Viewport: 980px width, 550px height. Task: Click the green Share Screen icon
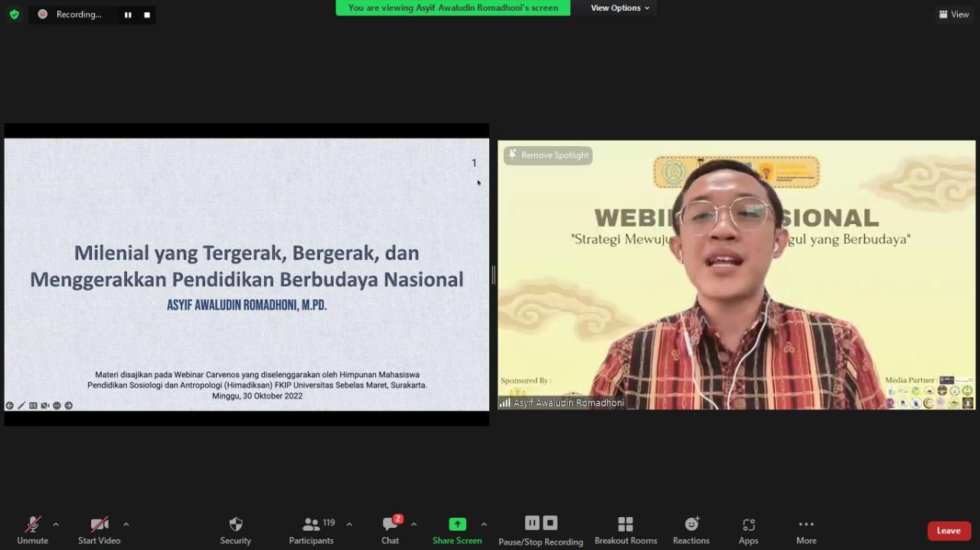click(457, 524)
